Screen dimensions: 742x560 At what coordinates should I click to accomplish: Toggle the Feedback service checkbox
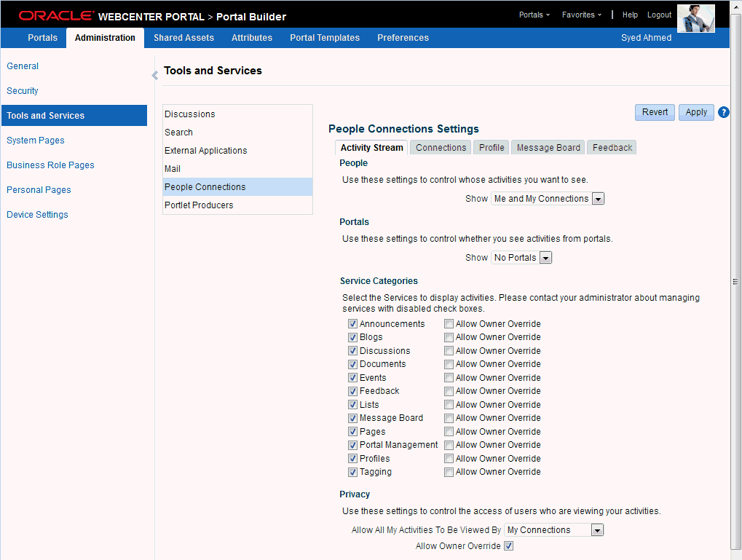click(x=352, y=392)
